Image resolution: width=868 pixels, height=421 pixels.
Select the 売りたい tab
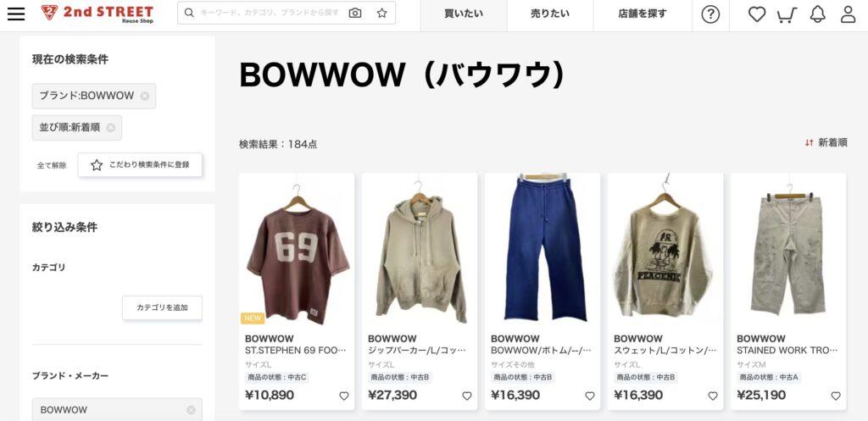549,14
